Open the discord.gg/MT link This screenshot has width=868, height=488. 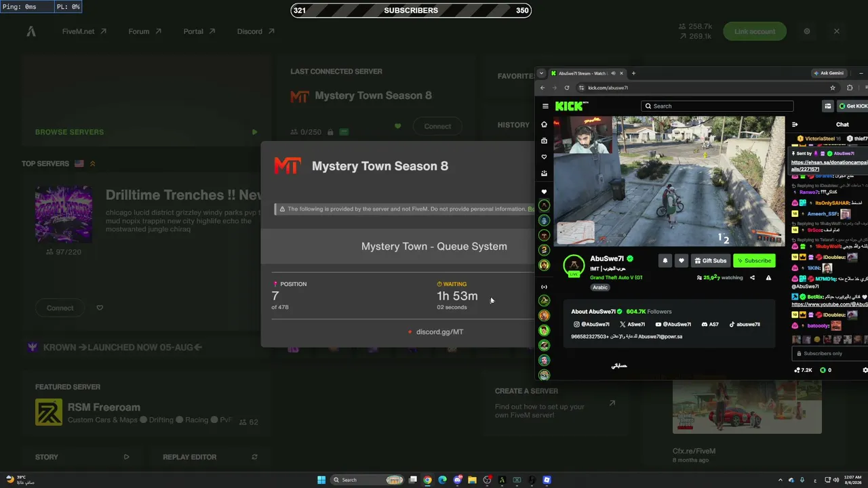point(439,331)
